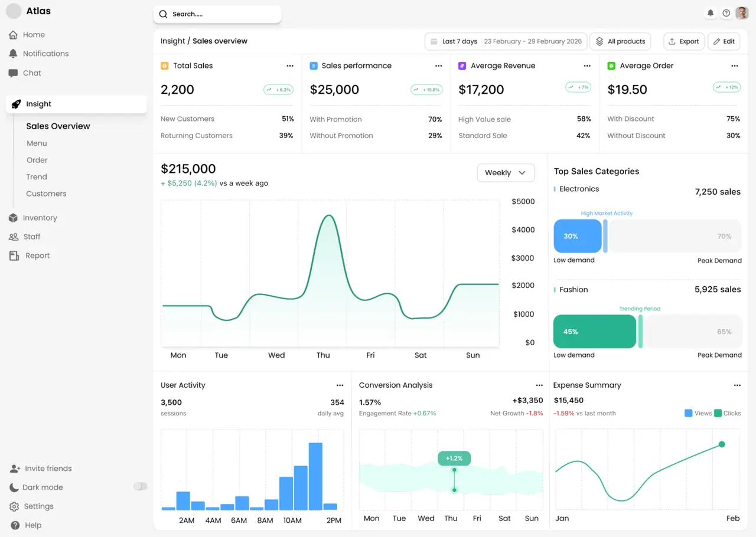Open Conversion Analysis panel three-dot menu

(x=539, y=385)
